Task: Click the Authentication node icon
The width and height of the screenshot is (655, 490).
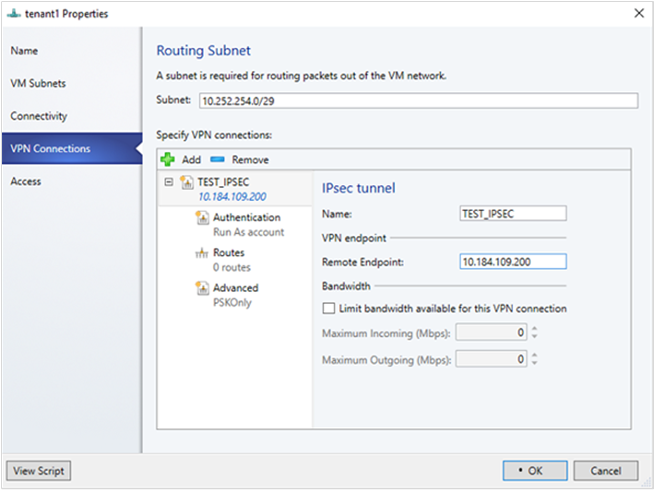Action: [x=203, y=218]
